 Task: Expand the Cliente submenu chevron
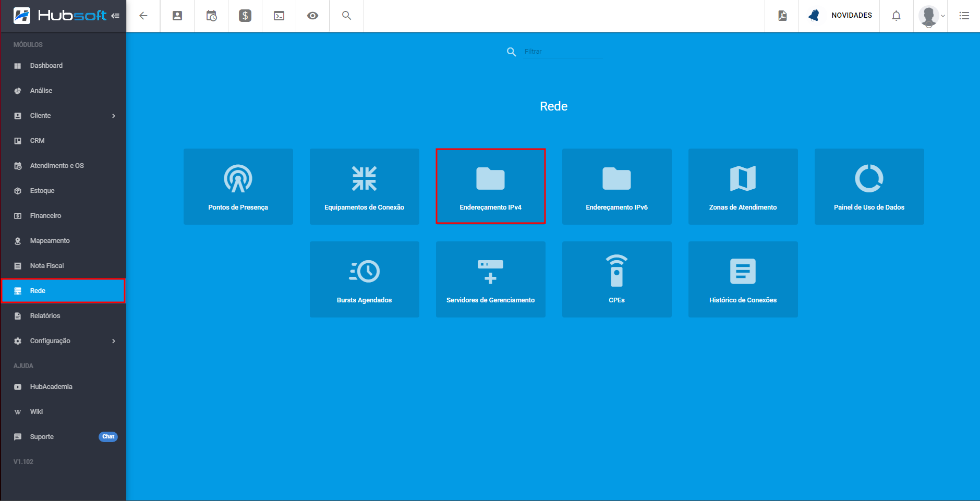(x=114, y=116)
